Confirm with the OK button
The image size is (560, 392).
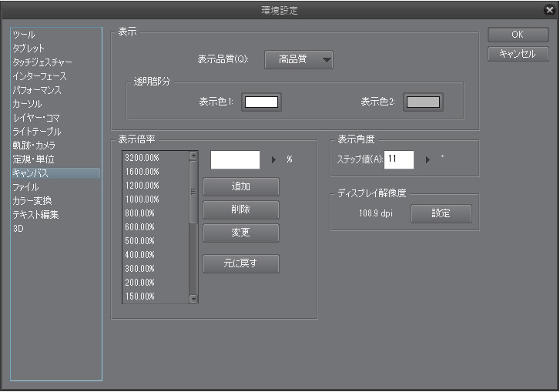click(x=518, y=35)
